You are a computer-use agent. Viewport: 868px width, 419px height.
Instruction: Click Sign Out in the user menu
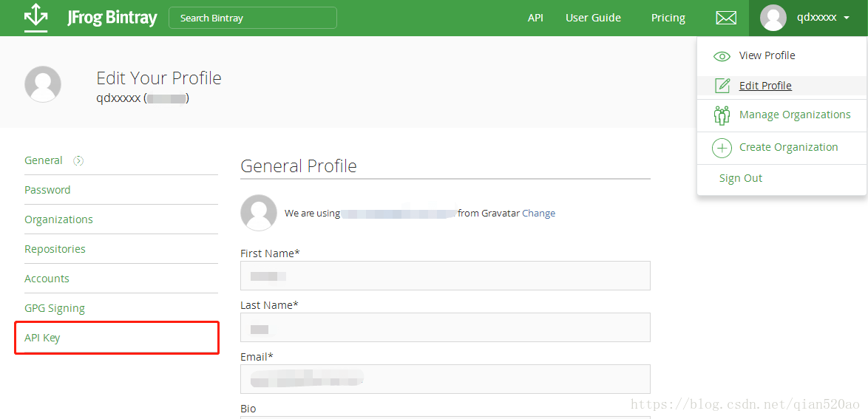tap(741, 178)
